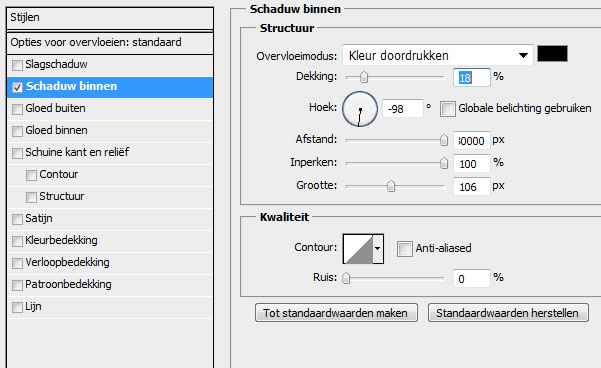The image size is (601, 368).
Task: Open the Gloed buiten settings row
Action: pos(110,109)
